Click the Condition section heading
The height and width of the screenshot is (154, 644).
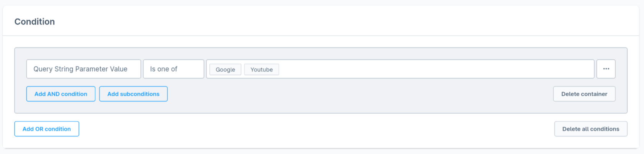tap(35, 22)
